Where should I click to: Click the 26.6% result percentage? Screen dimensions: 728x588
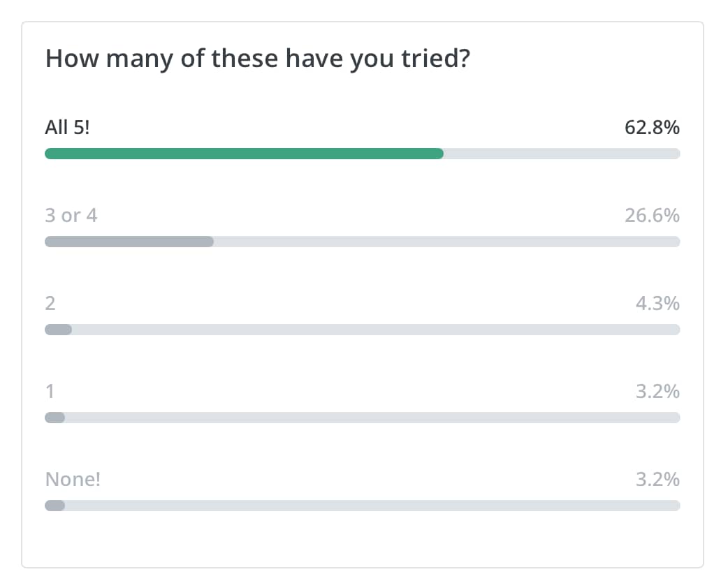(652, 215)
